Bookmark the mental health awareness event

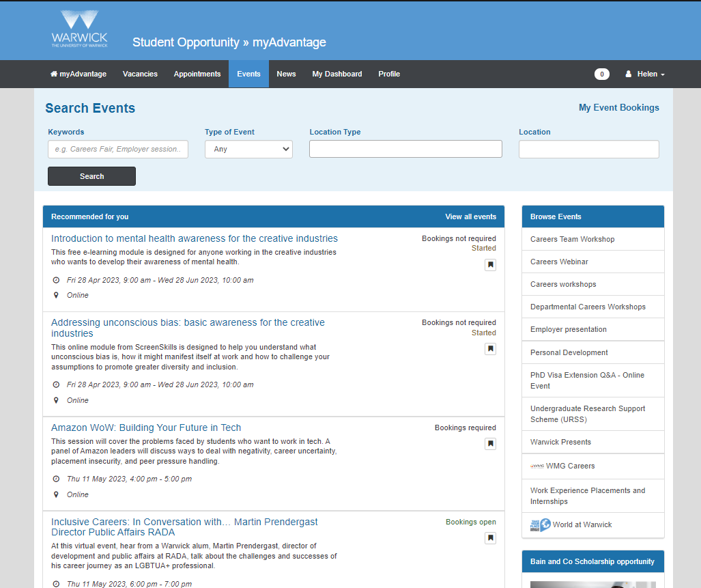pyautogui.click(x=490, y=265)
